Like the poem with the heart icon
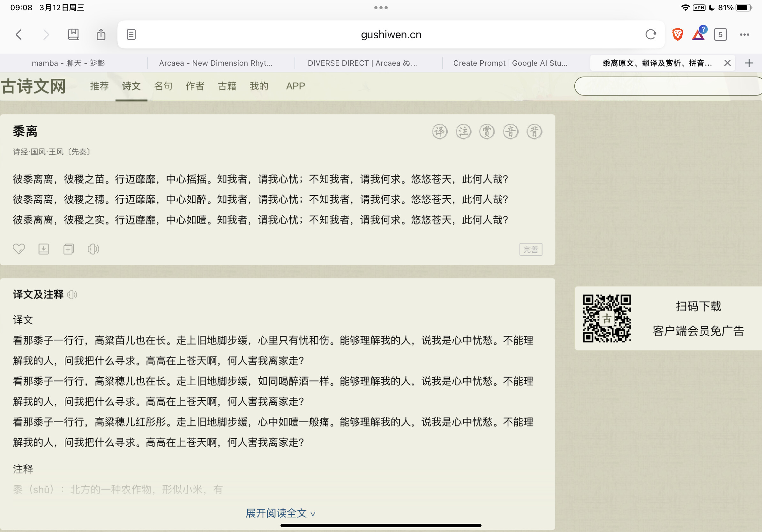The image size is (762, 532). pyautogui.click(x=19, y=249)
